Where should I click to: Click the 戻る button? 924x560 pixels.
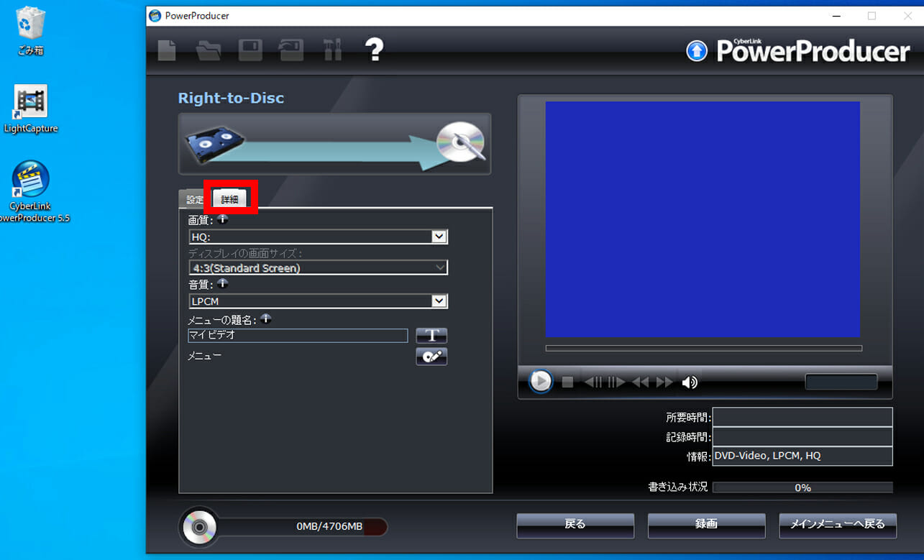575,525
